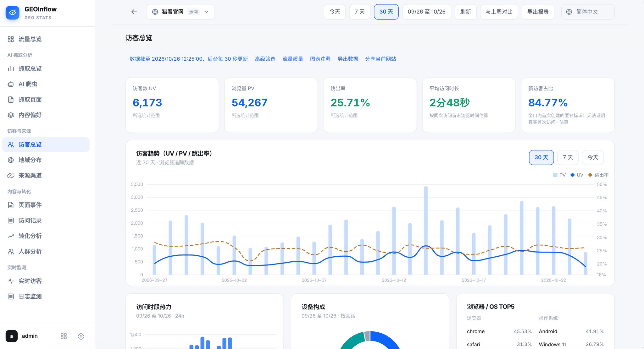Click the 访问记录 list icon
Screen dimensions: 644x349
click(x=11, y=221)
